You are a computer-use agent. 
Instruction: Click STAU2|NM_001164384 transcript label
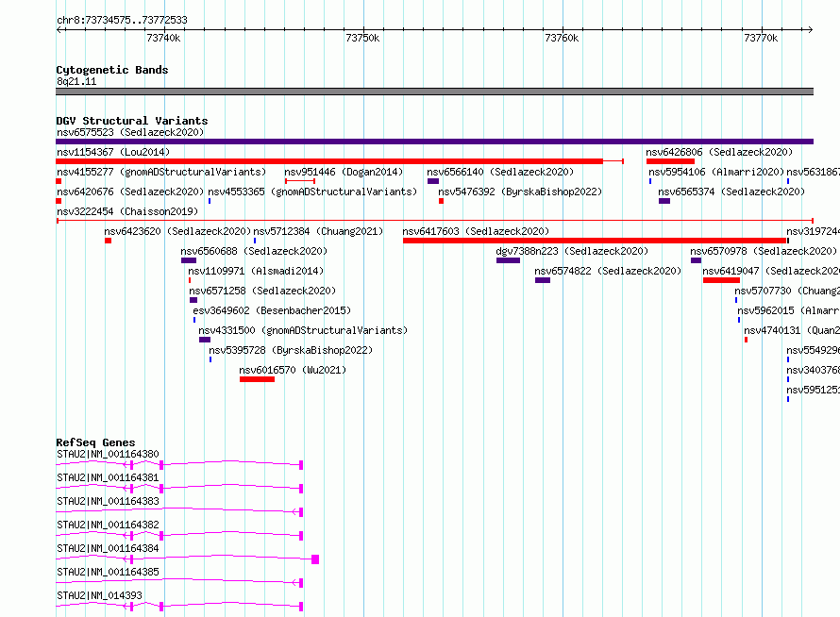pos(108,548)
